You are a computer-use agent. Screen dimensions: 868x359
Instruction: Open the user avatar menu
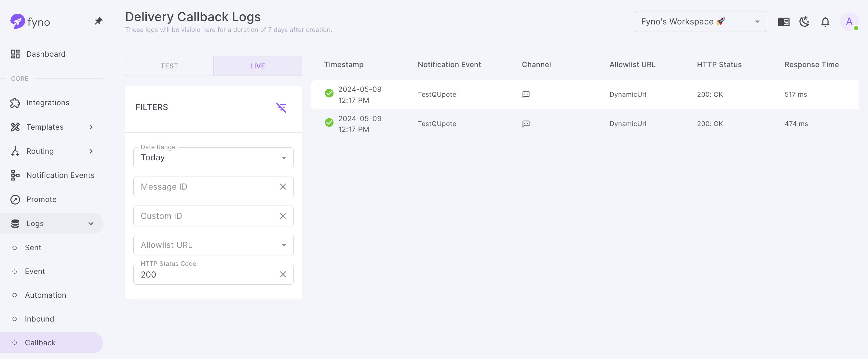coord(849,22)
